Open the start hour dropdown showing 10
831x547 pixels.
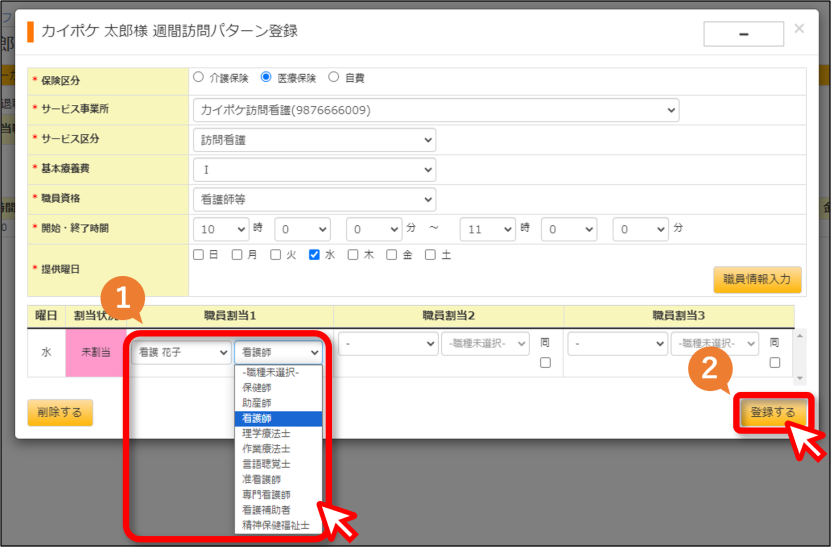(x=221, y=230)
